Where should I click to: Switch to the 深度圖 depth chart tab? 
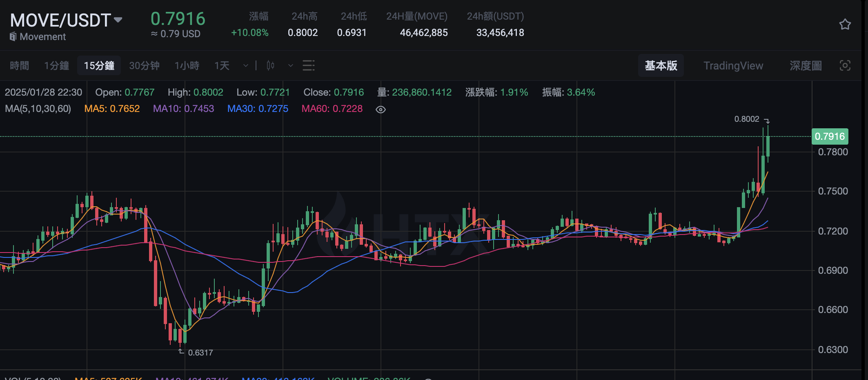tap(806, 65)
